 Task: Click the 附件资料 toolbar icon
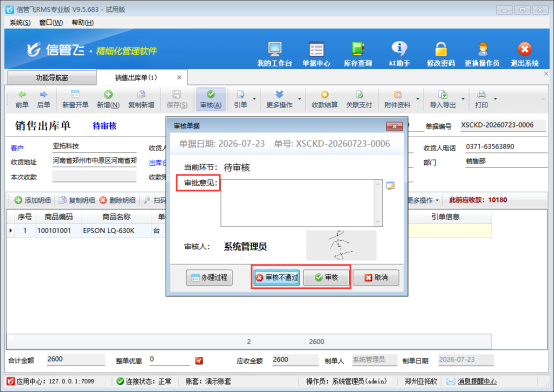click(x=397, y=99)
